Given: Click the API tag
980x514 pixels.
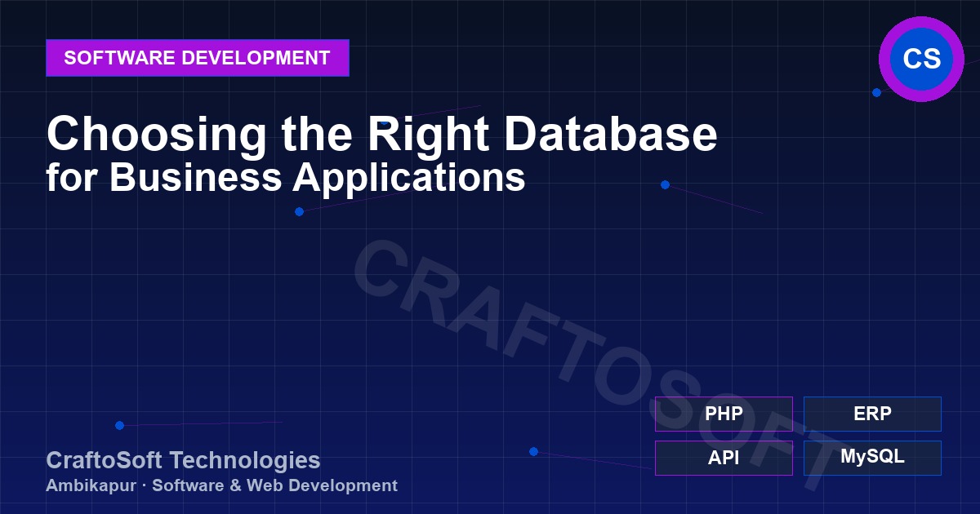Looking at the screenshot, I should pyautogui.click(x=724, y=458).
